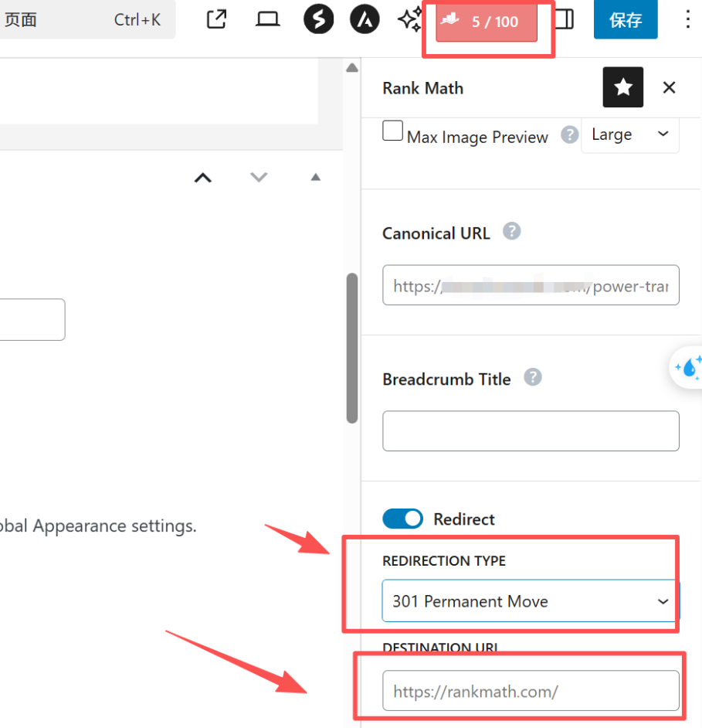The width and height of the screenshot is (702, 728).
Task: Switch to the desktop device preview
Action: click(x=268, y=19)
